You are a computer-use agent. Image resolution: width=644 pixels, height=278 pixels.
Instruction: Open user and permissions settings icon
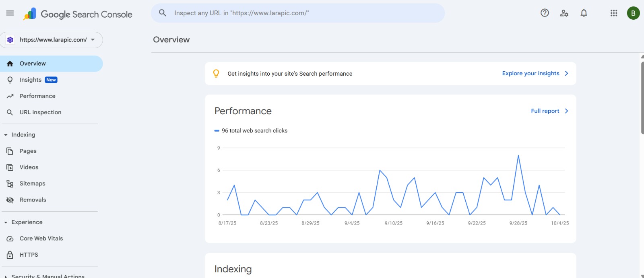564,13
